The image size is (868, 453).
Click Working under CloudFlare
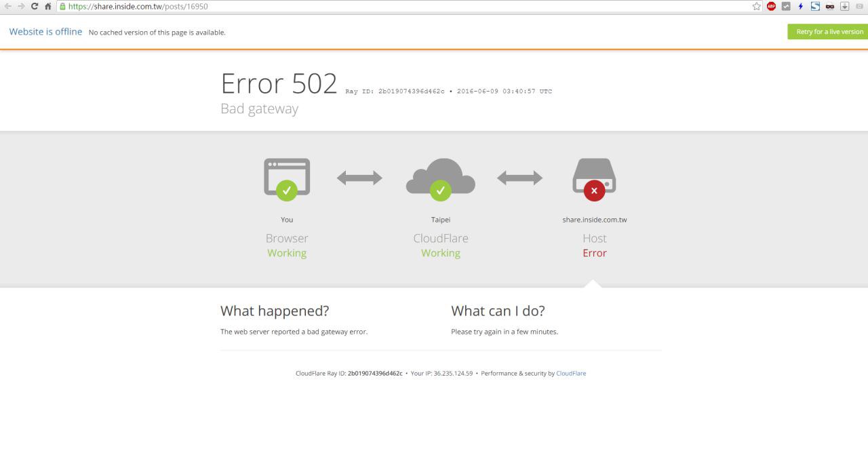coord(441,253)
